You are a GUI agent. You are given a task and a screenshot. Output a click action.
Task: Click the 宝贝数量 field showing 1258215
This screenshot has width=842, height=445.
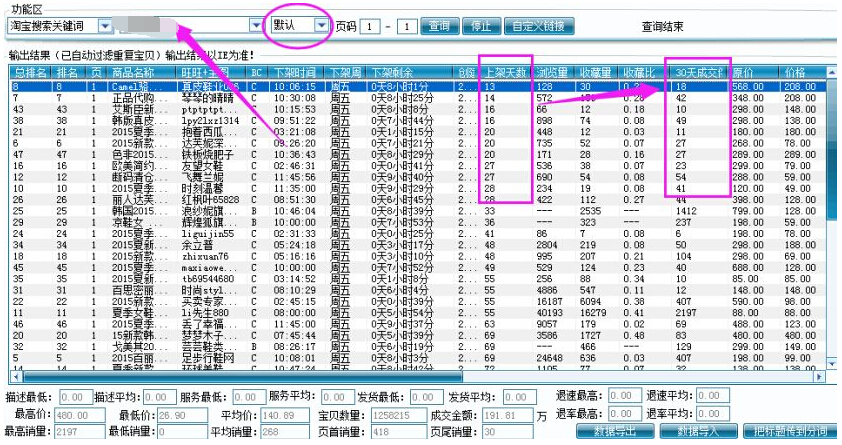click(397, 415)
